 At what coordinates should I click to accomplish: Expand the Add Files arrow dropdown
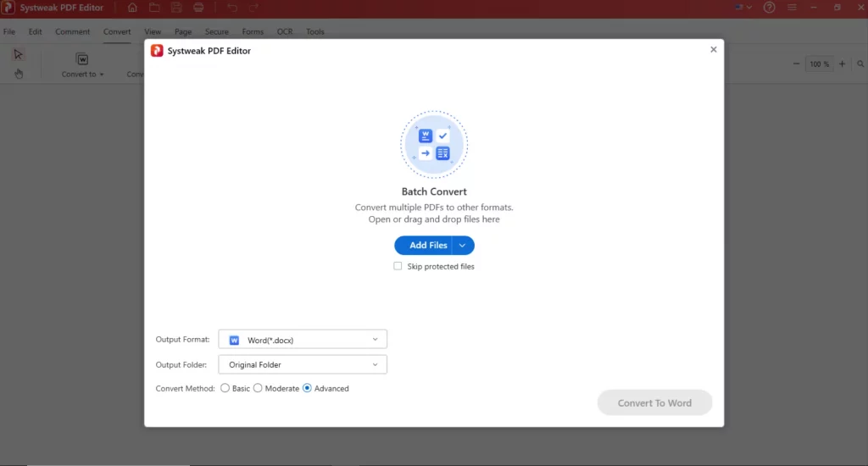click(463, 245)
